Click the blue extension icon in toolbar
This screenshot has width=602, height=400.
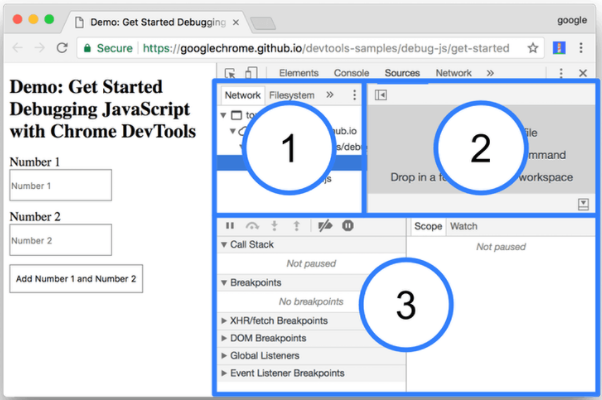click(559, 48)
